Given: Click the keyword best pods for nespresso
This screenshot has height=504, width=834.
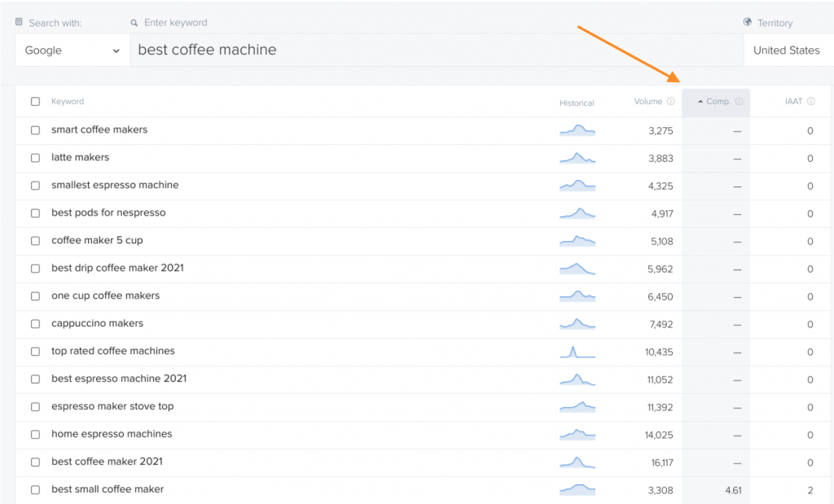Looking at the screenshot, I should pos(108,213).
